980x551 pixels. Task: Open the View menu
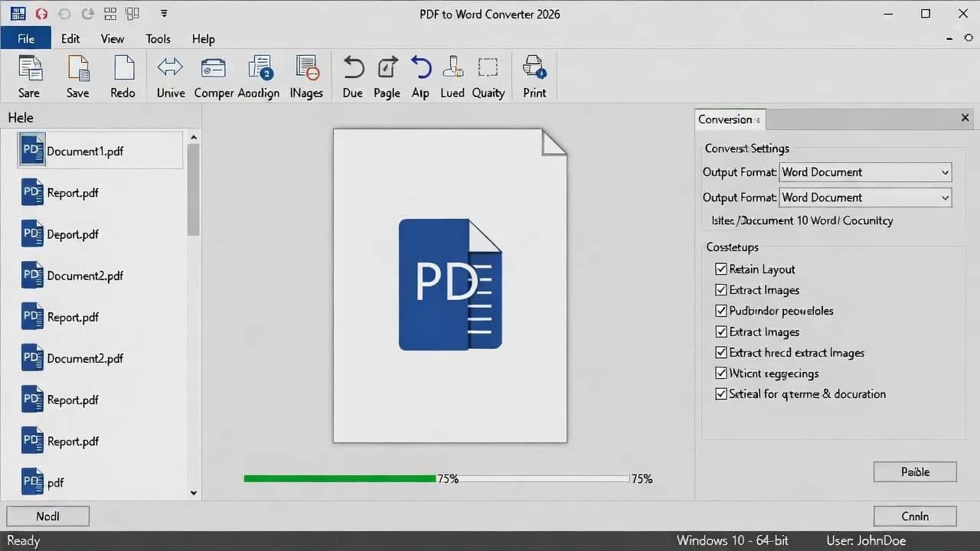point(113,38)
